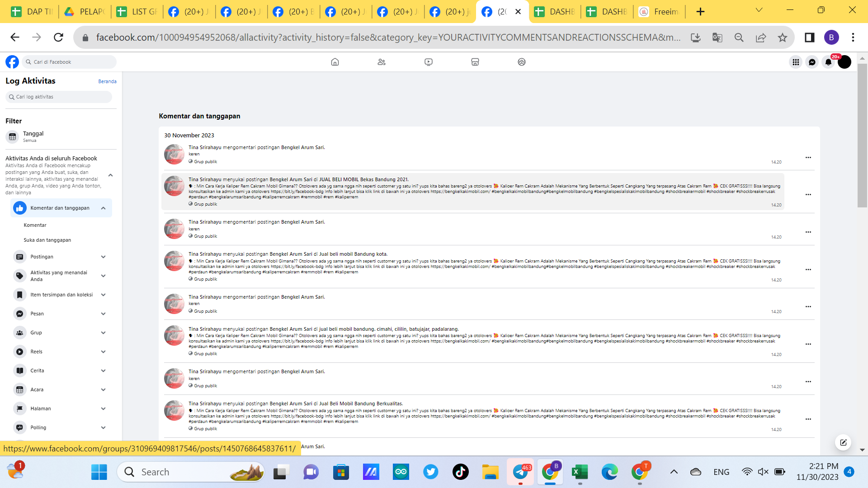Open the Marketplace icon
868x488 pixels.
(x=475, y=62)
